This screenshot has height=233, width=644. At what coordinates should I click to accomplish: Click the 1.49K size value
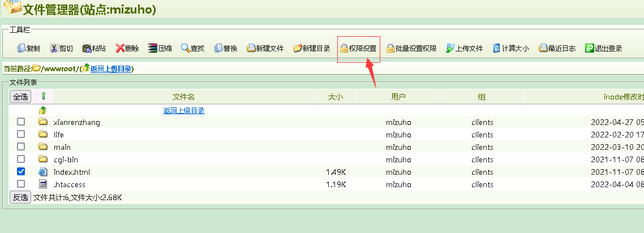click(x=336, y=172)
